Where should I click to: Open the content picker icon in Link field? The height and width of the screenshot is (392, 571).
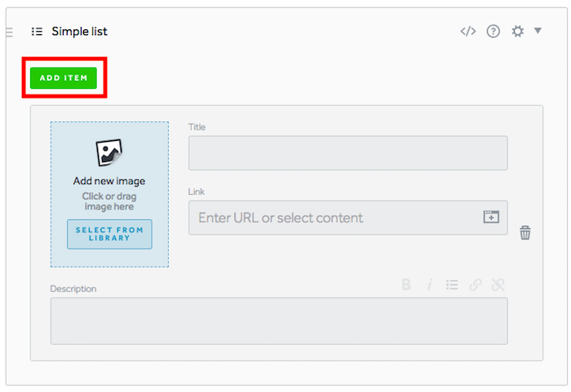pos(491,217)
